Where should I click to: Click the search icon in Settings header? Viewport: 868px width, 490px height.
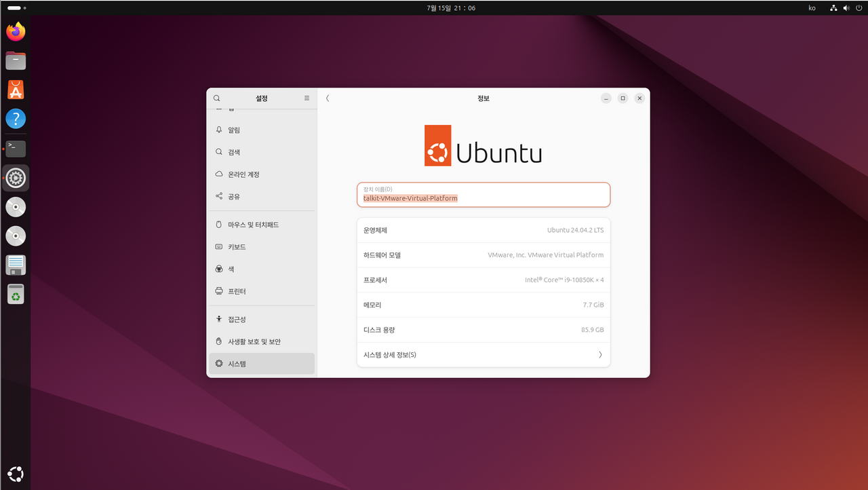pos(217,98)
